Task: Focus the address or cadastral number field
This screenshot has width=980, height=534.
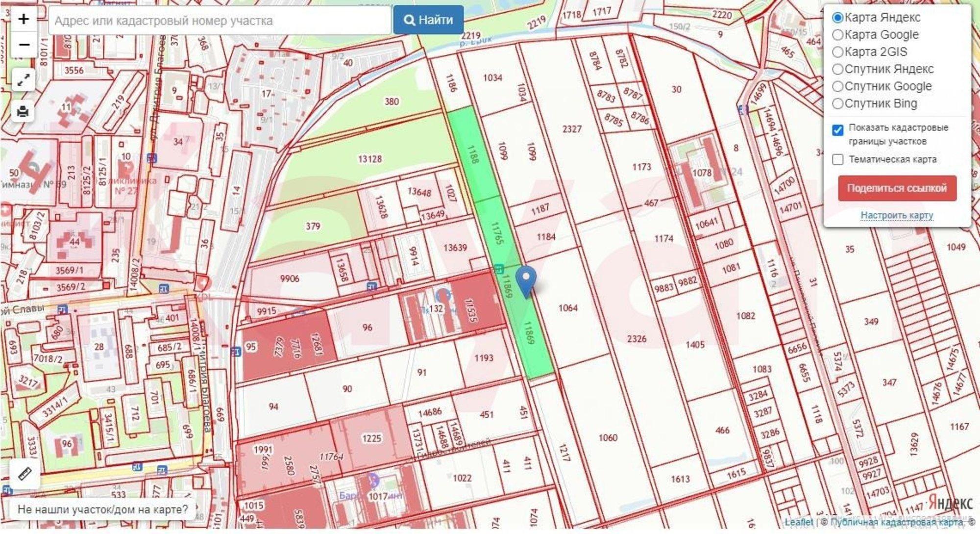Action: tap(220, 21)
